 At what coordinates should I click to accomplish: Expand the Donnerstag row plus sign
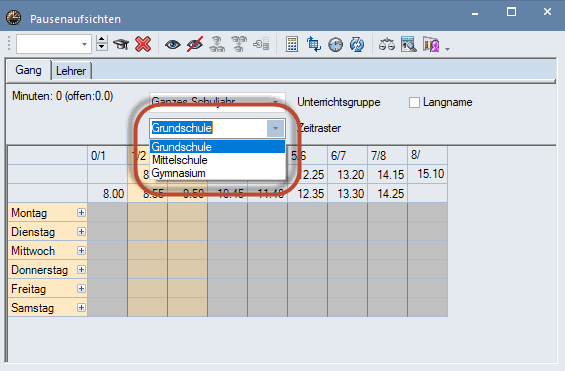coord(81,270)
